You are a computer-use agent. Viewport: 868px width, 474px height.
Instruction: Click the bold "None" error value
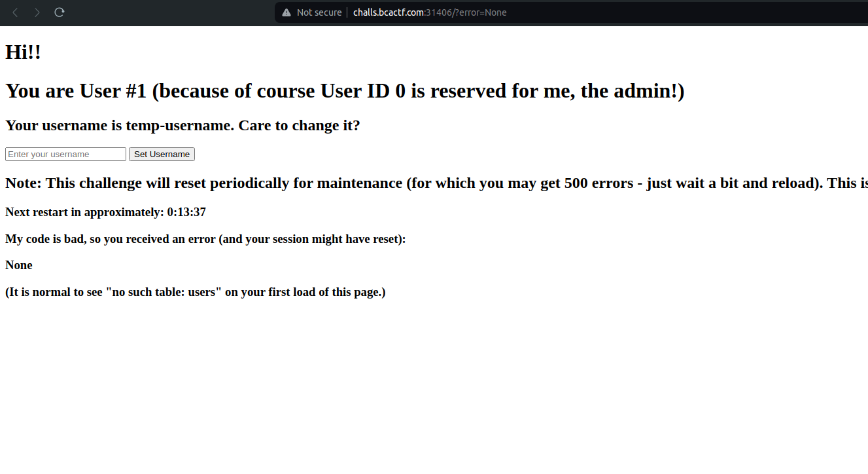[19, 265]
